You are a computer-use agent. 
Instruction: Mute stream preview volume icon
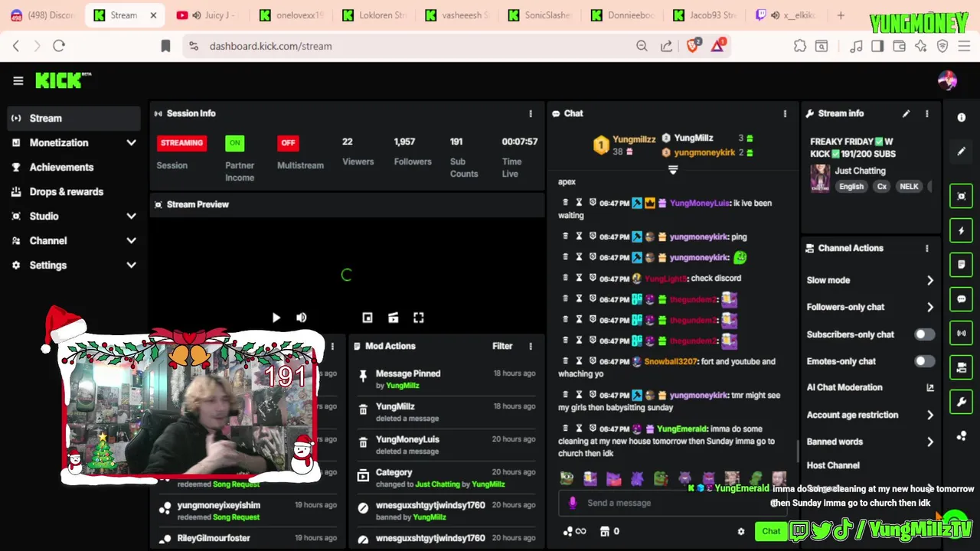(x=302, y=318)
